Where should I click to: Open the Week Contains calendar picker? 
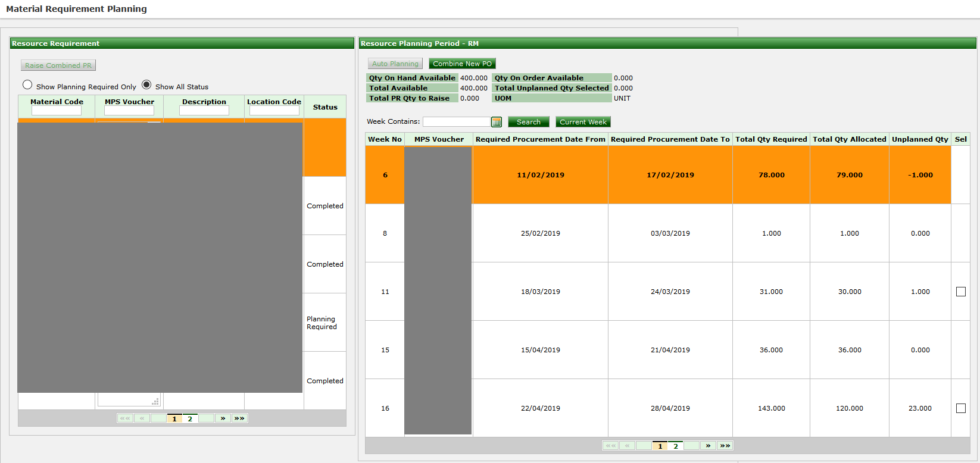tap(497, 122)
